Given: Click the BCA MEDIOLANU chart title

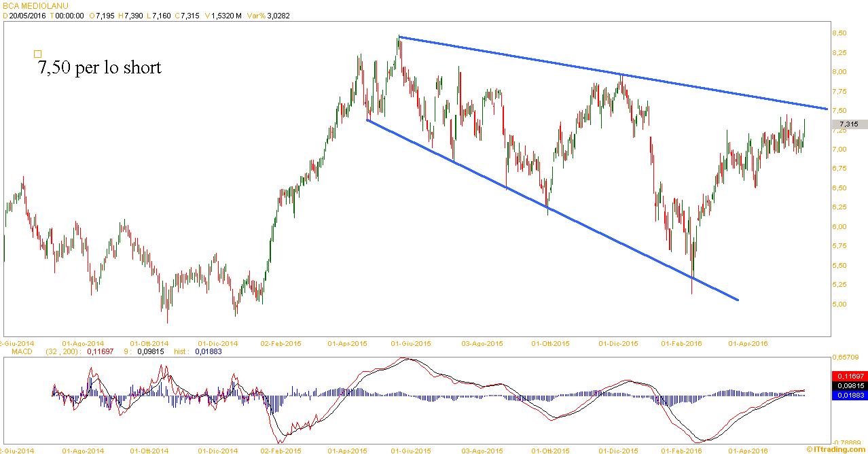Looking at the screenshot, I should tap(30, 5).
